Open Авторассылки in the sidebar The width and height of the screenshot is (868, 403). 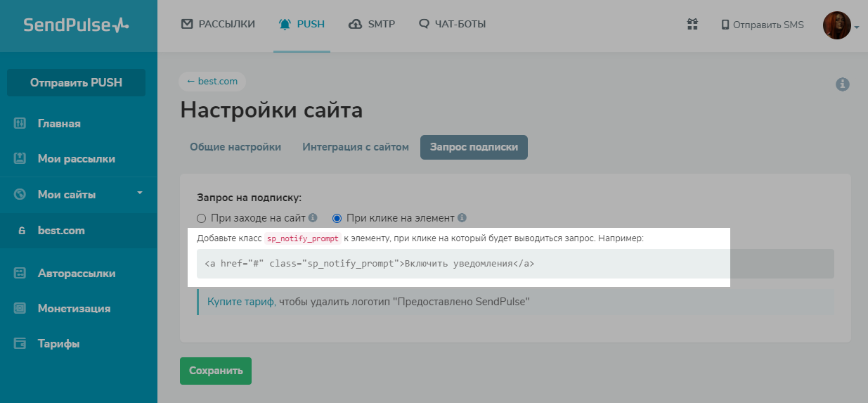[x=76, y=274]
